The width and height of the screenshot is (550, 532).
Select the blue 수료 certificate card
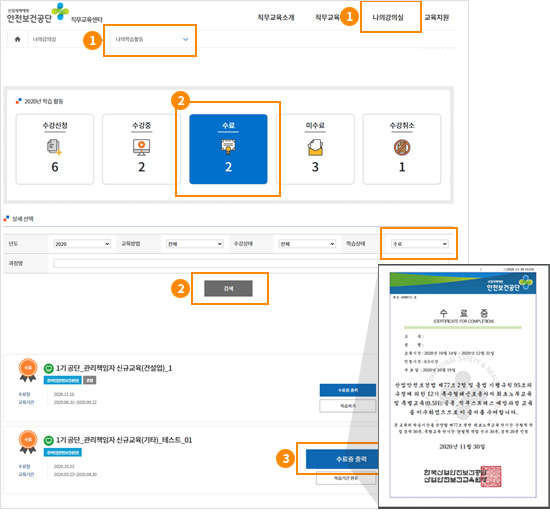point(228,149)
